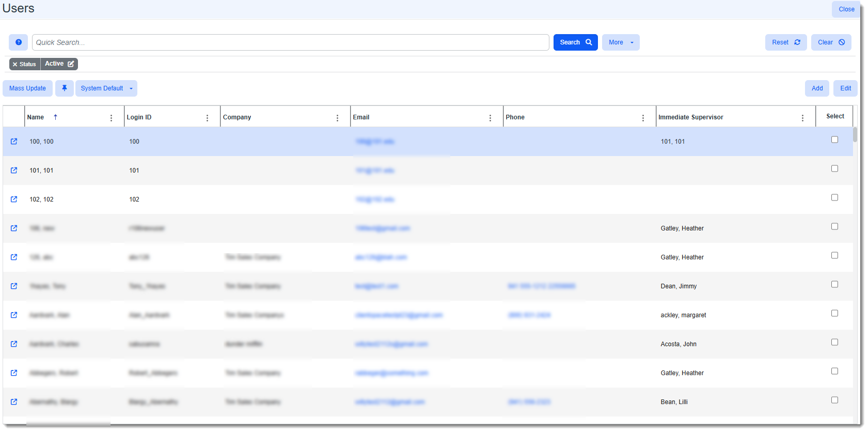Expand the More search options dropdown
This screenshot has height=432, width=868.
(621, 42)
